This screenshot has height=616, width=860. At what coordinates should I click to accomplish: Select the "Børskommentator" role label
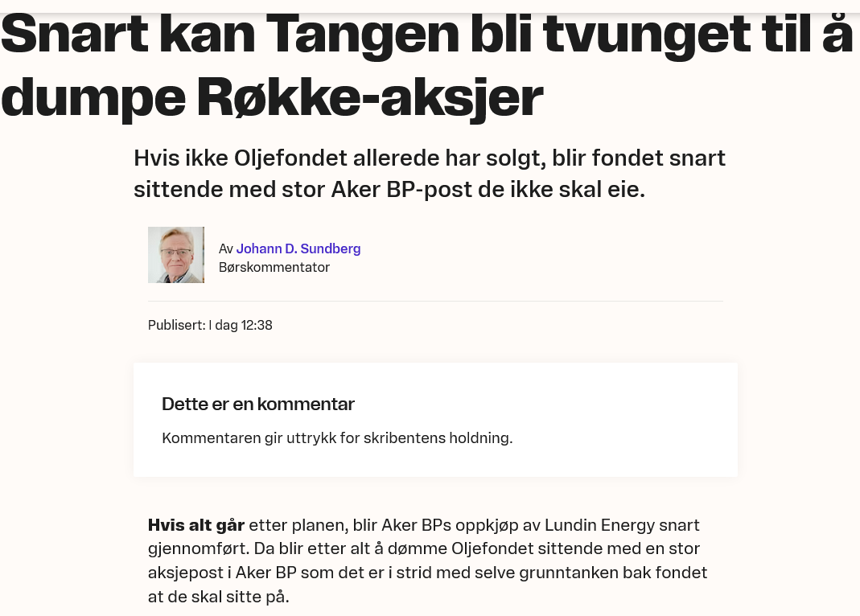(274, 268)
